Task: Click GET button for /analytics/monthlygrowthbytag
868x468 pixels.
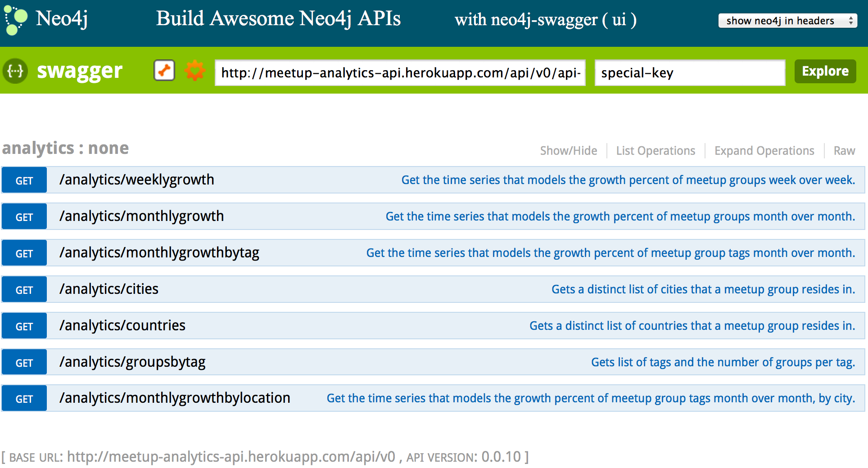Action: point(24,253)
